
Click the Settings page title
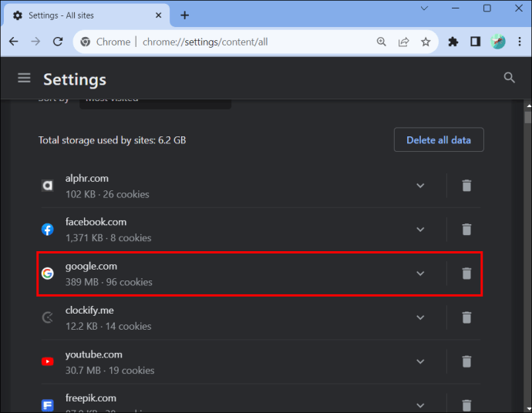click(75, 79)
